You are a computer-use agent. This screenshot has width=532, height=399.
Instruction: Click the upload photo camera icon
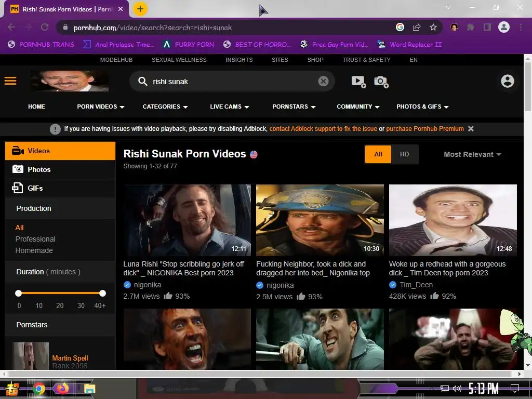pyautogui.click(x=381, y=82)
